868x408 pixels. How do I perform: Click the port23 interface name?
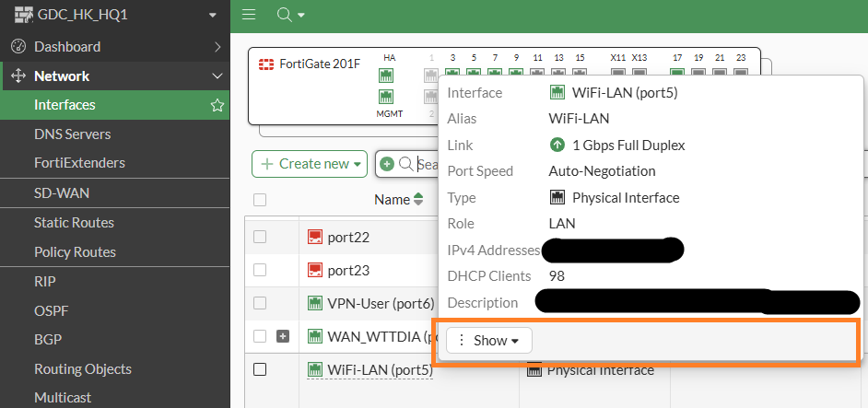(348, 271)
